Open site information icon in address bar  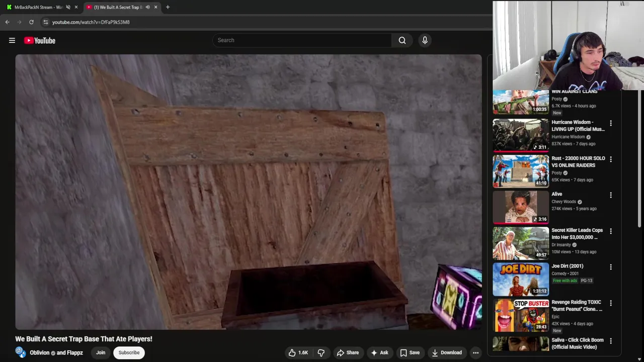pos(45,22)
